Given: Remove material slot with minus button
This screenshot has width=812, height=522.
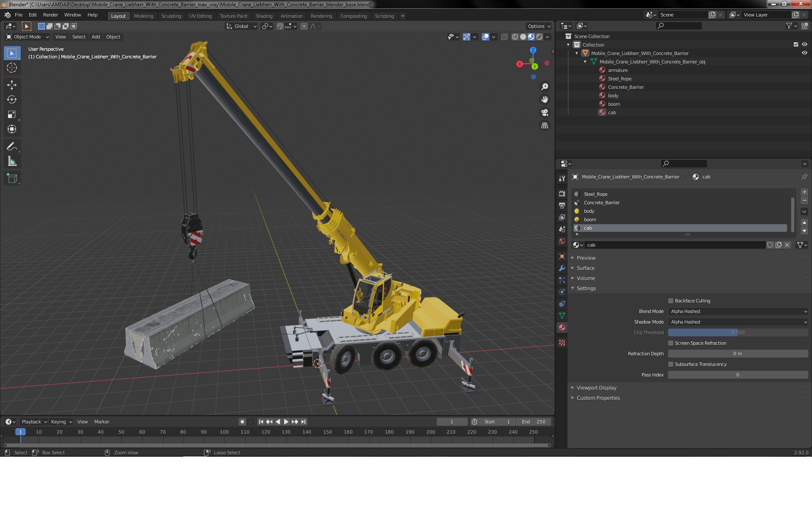Looking at the screenshot, I should point(804,201).
